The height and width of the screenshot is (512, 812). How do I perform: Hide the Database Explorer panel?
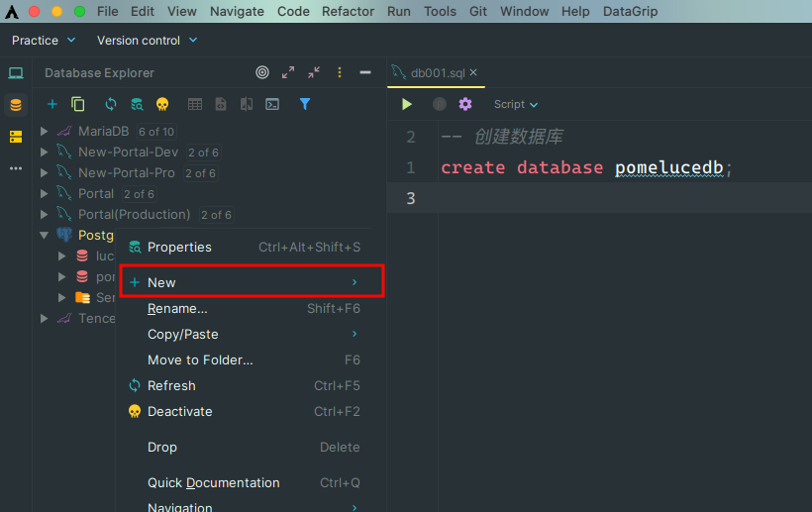pos(365,72)
